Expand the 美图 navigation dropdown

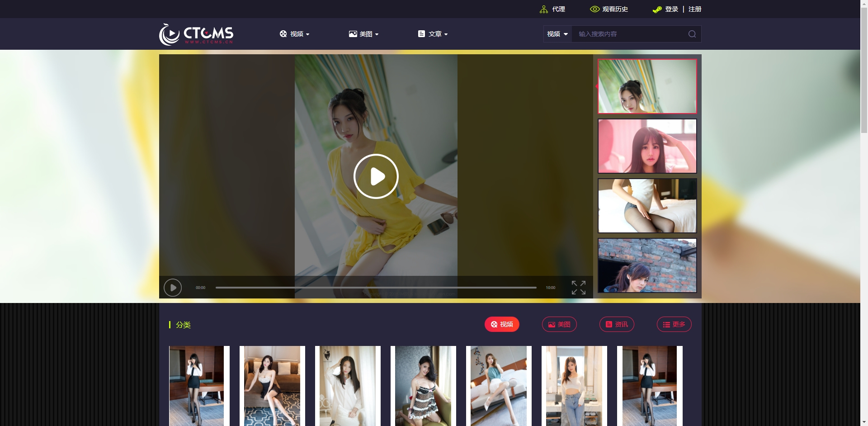(364, 34)
